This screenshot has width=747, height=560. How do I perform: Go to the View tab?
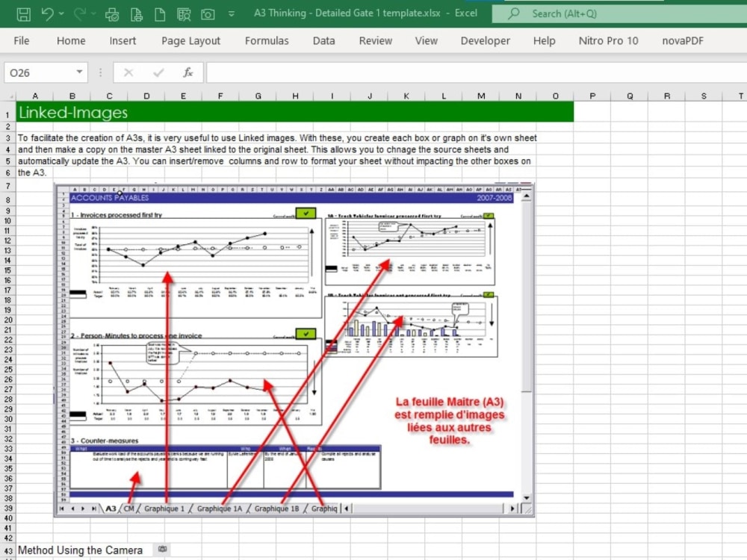tap(426, 41)
